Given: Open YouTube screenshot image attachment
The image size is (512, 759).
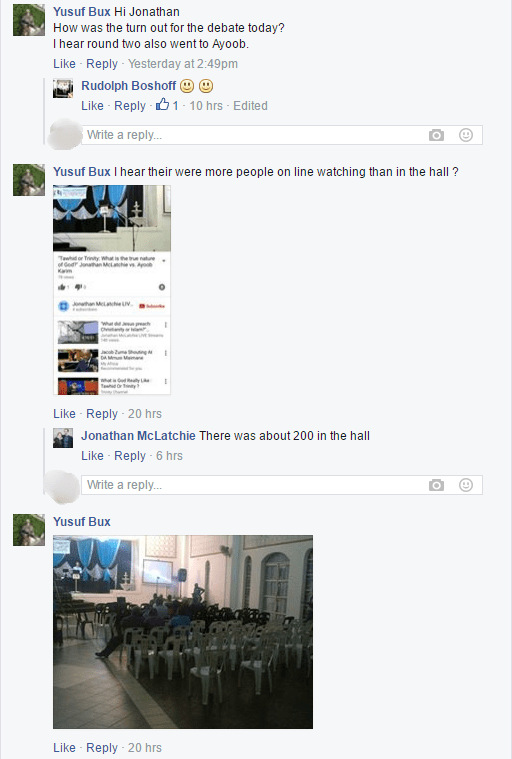Looking at the screenshot, I should pos(112,290).
